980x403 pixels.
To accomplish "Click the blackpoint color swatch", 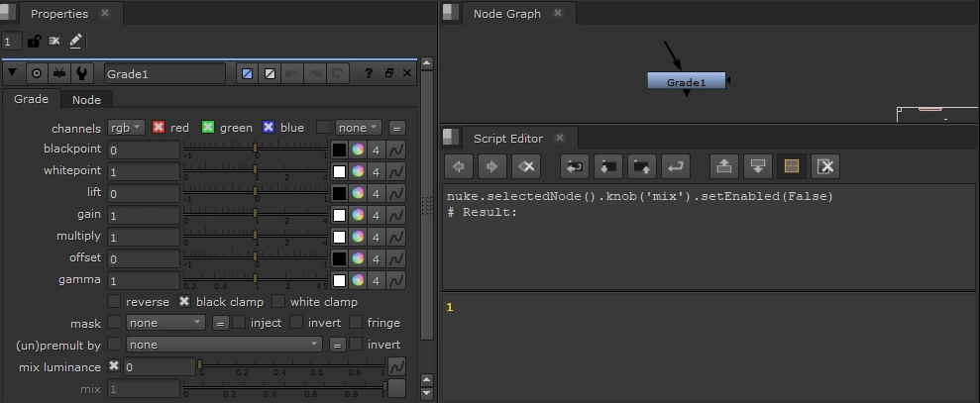I will [339, 150].
